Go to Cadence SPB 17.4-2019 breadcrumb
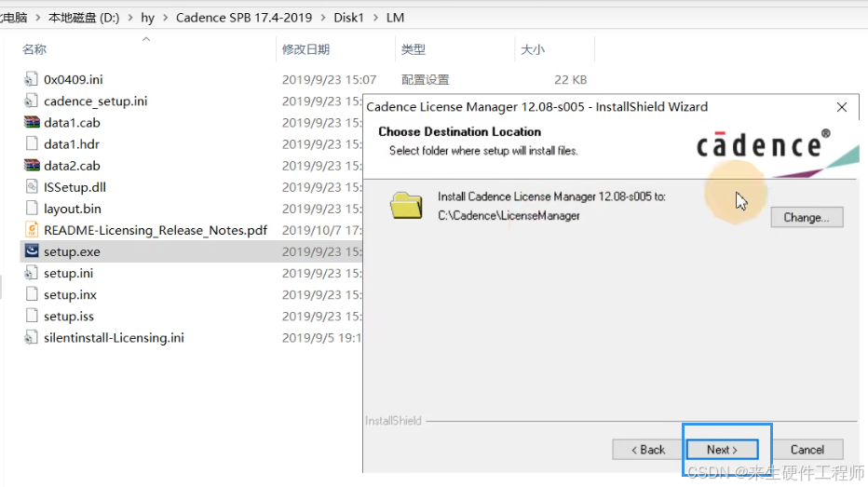 pyautogui.click(x=244, y=18)
